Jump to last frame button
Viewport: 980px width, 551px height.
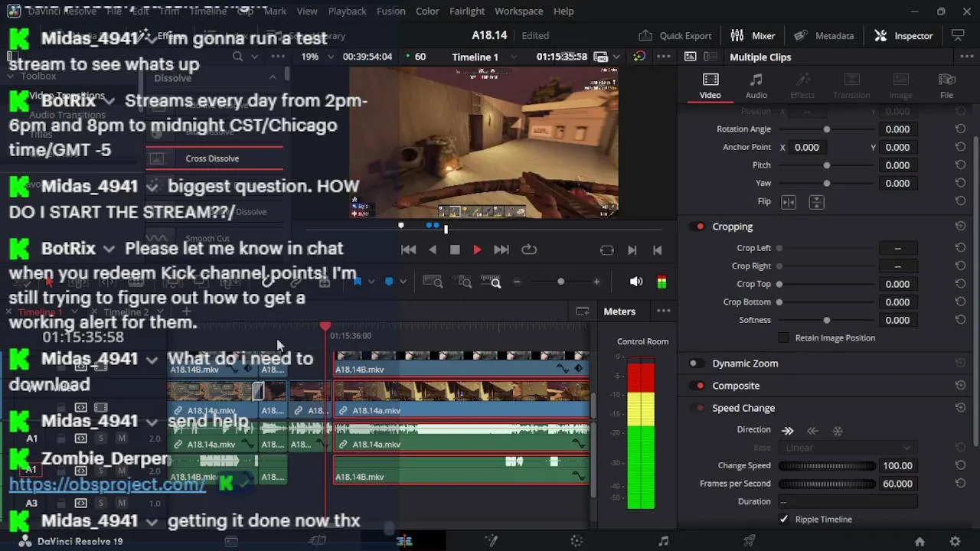[x=501, y=249]
